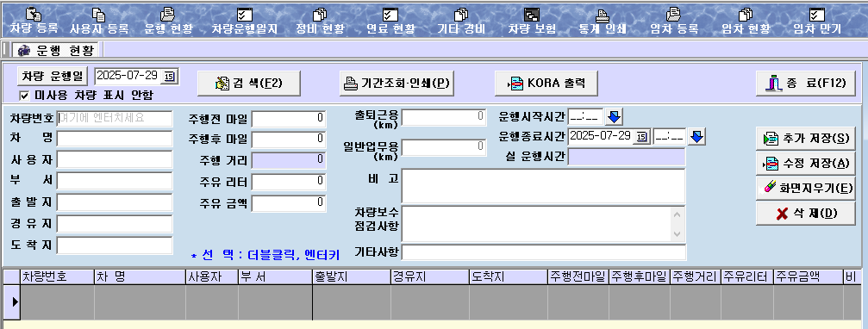Screen dimensions: 868x329
Task: Focus the 출발지 input field
Action: pos(115,202)
